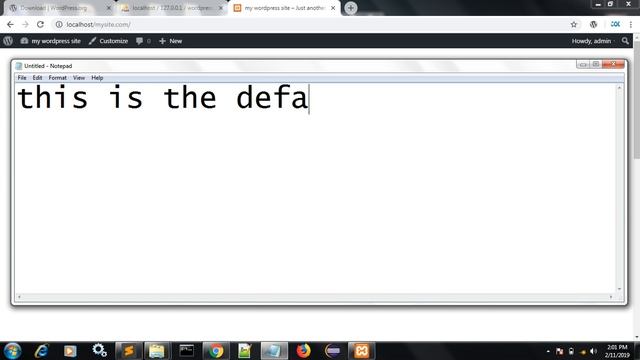
Task: Click the Notepad title bar icon
Action: pyautogui.click(x=18, y=66)
